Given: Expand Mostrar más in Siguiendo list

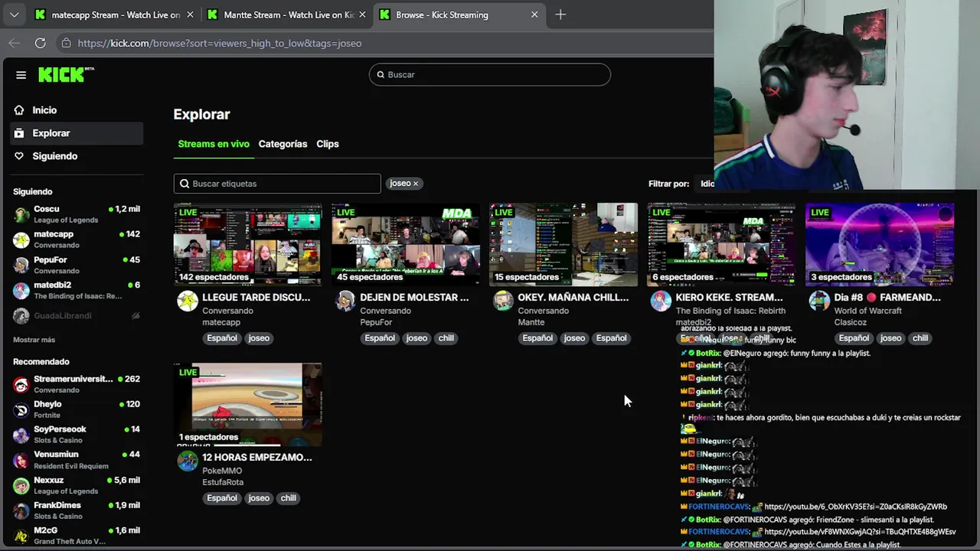Looking at the screenshot, I should click(x=34, y=340).
